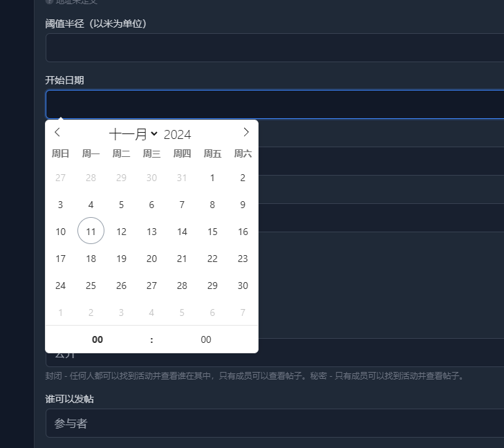
Task: Pick November 24 Sunday date
Action: [x=61, y=286]
